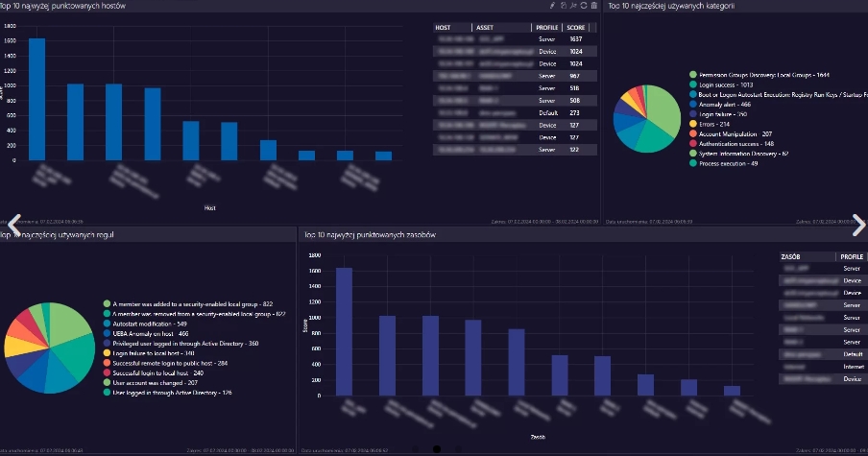This screenshot has height=456, width=868.
Task: Refresh the top scored hosts widget
Action: tap(584, 6)
